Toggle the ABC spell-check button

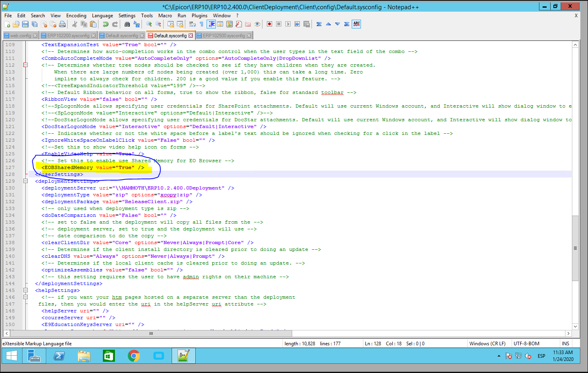click(356, 24)
